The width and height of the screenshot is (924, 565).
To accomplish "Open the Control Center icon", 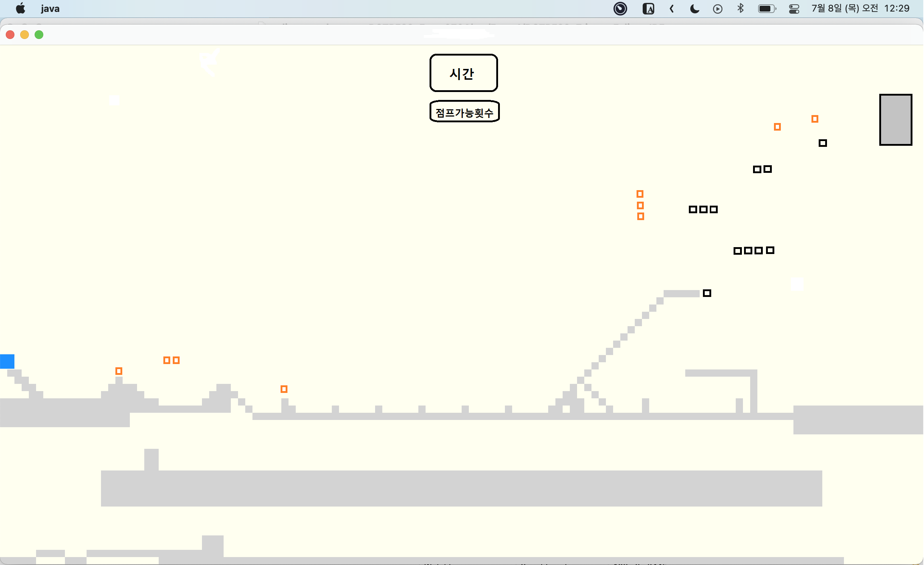I will tap(794, 9).
